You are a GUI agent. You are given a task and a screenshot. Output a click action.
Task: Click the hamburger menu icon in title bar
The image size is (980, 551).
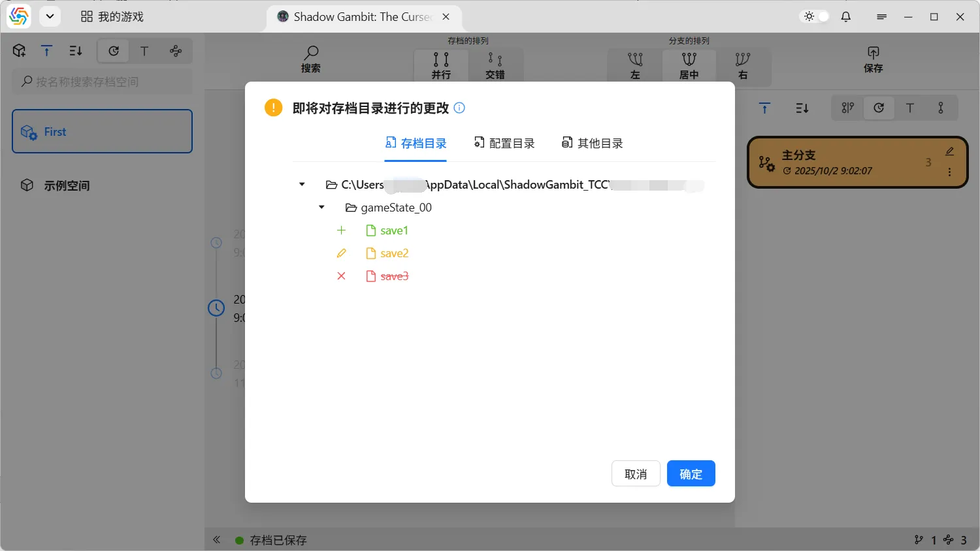881,17
